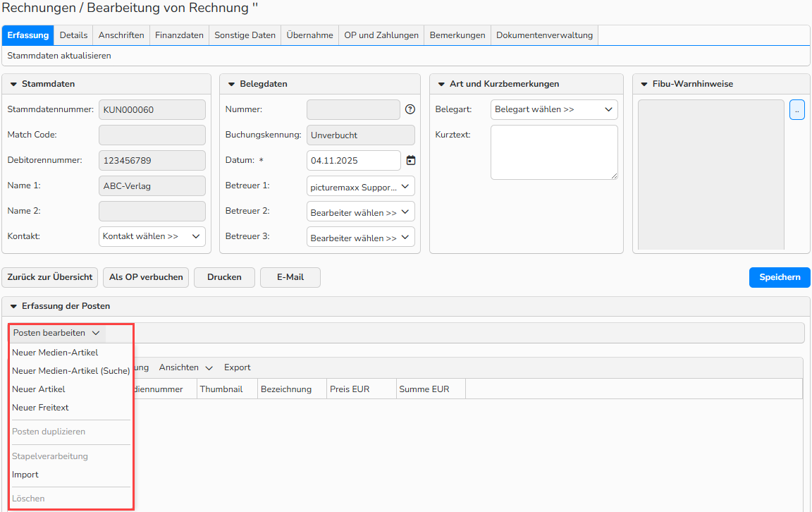
Task: Click Stammdaten aktualisieren
Action: 59,56
